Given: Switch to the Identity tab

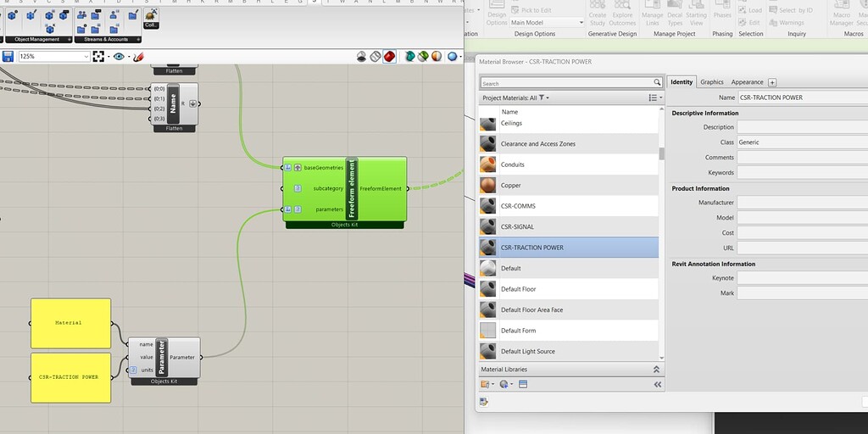Looking at the screenshot, I should [682, 82].
